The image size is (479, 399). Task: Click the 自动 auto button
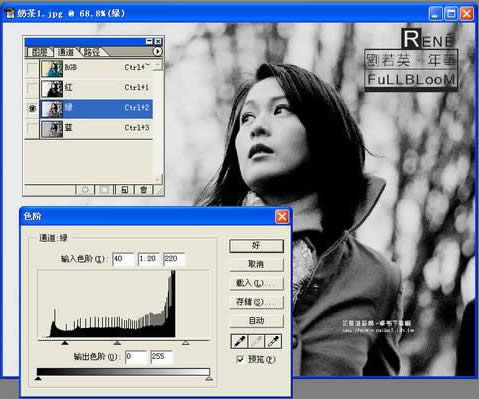click(256, 321)
